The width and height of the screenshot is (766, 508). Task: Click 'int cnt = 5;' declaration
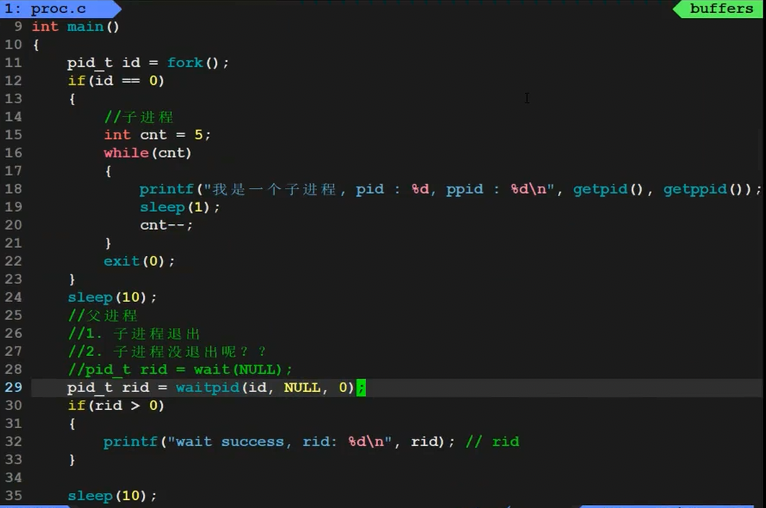pos(157,135)
